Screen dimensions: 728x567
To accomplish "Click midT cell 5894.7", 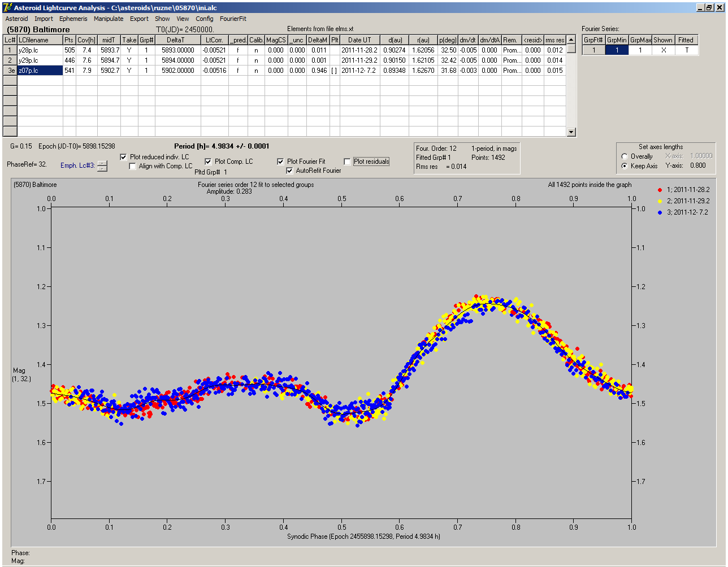I will click(109, 60).
